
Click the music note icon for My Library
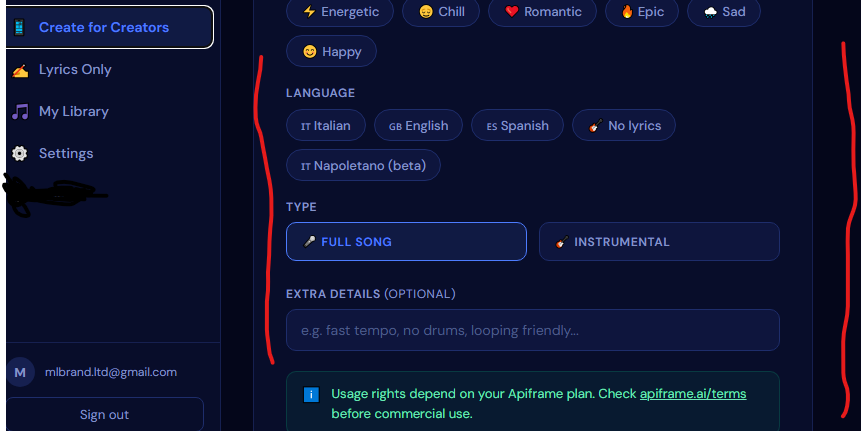tap(20, 112)
